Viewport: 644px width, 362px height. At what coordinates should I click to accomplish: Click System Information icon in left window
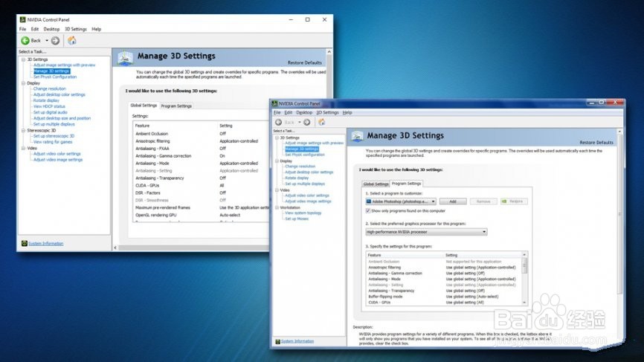coord(25,243)
